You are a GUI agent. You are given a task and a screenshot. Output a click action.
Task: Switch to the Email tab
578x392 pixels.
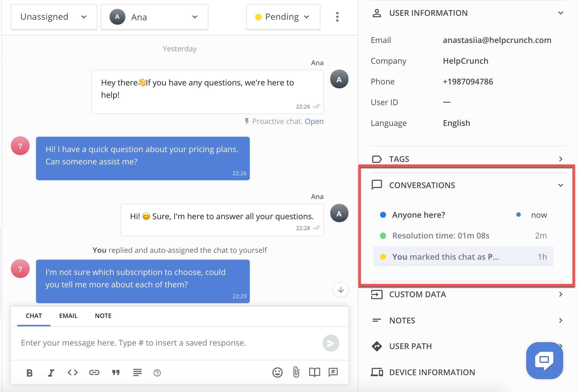coord(68,316)
